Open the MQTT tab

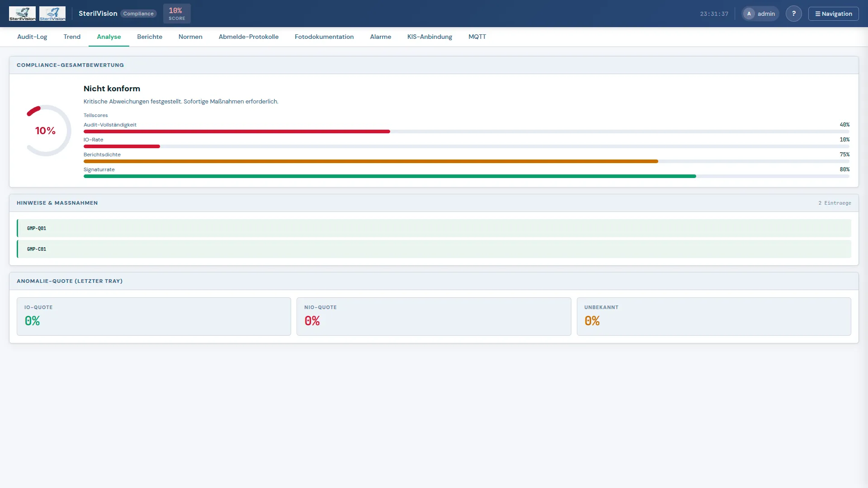(x=477, y=37)
